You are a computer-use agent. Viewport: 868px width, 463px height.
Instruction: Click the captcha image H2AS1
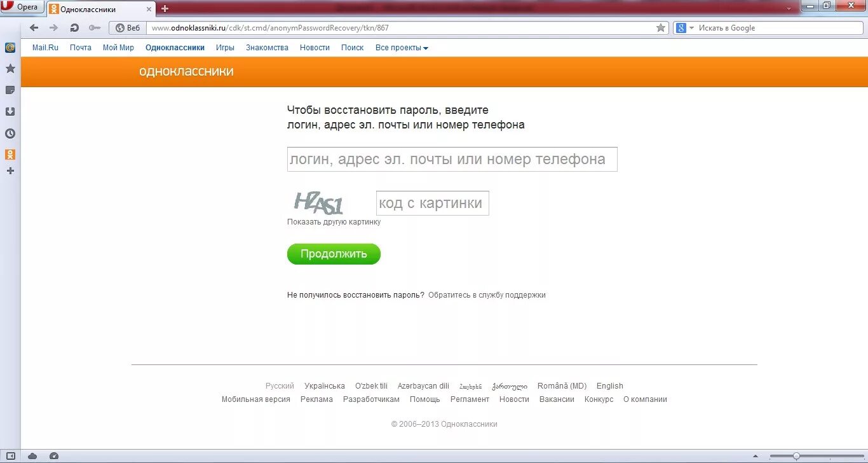point(318,203)
